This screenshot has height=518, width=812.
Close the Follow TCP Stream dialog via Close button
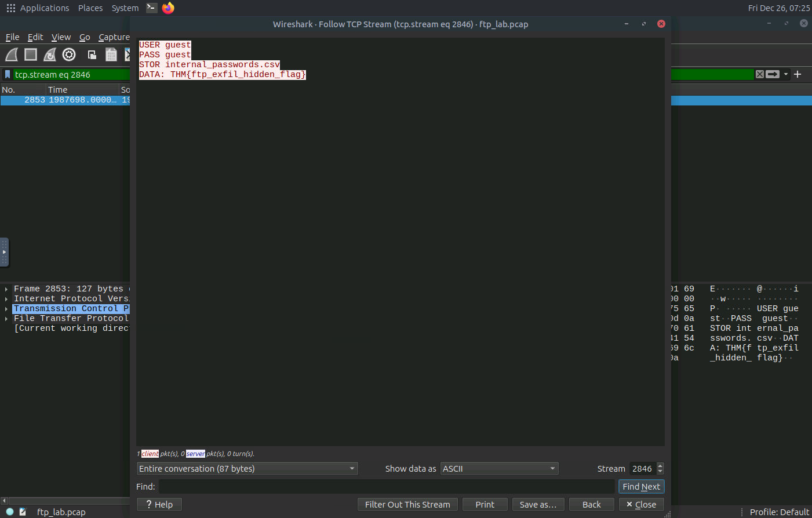(642, 505)
